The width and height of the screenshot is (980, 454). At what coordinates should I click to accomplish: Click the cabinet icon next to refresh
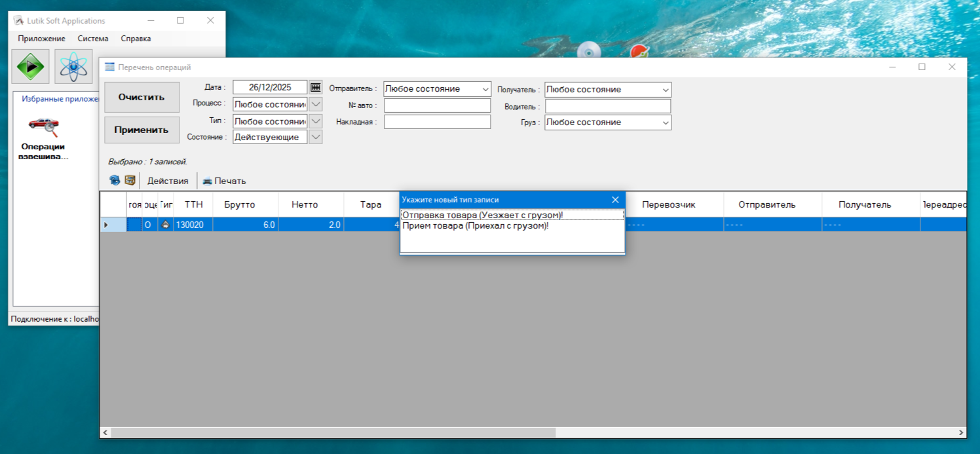pos(130,181)
